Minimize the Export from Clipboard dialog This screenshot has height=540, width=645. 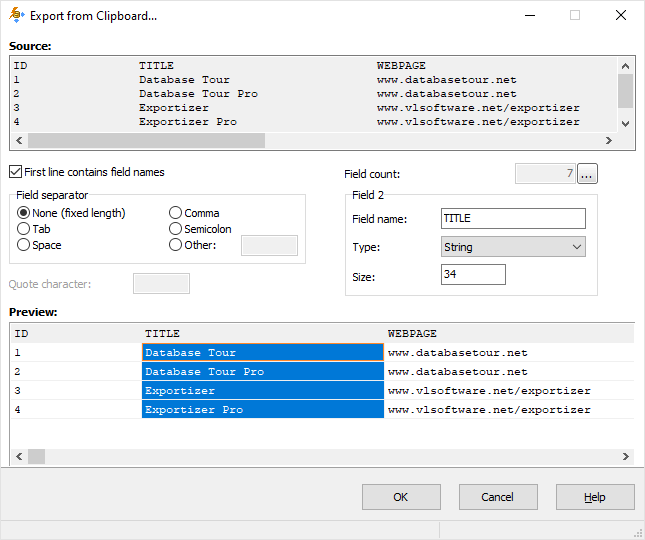pos(530,15)
